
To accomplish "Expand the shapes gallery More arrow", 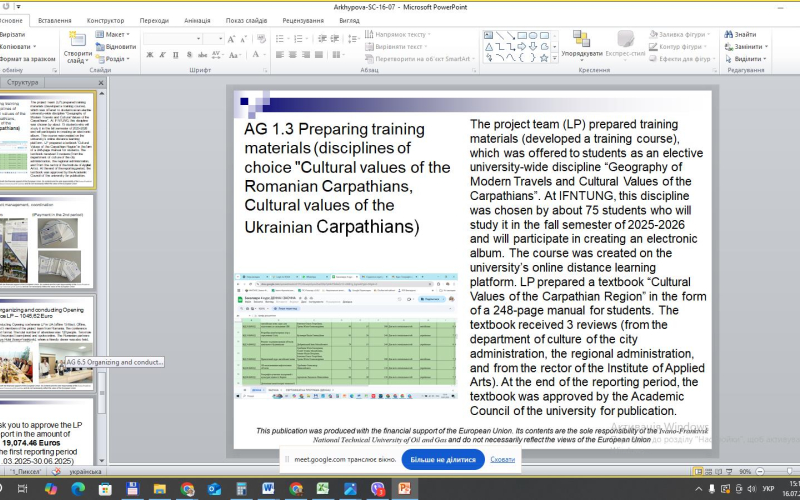I will click(x=555, y=58).
